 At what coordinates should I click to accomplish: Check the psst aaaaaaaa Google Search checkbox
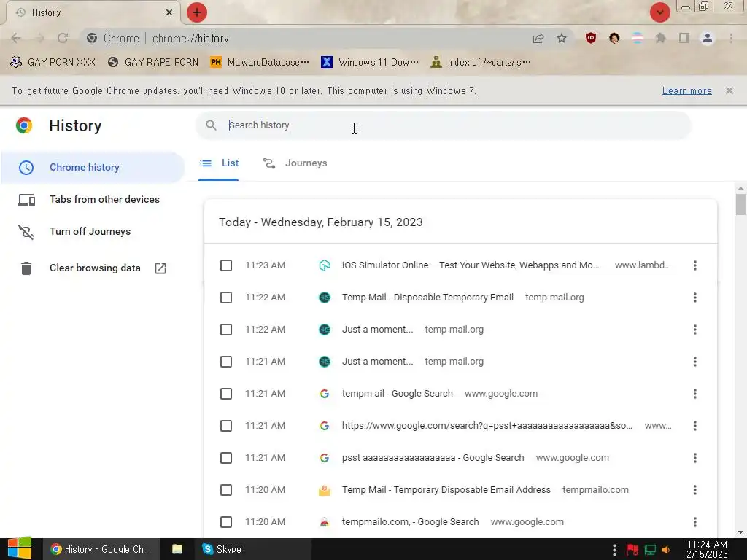pos(226,458)
